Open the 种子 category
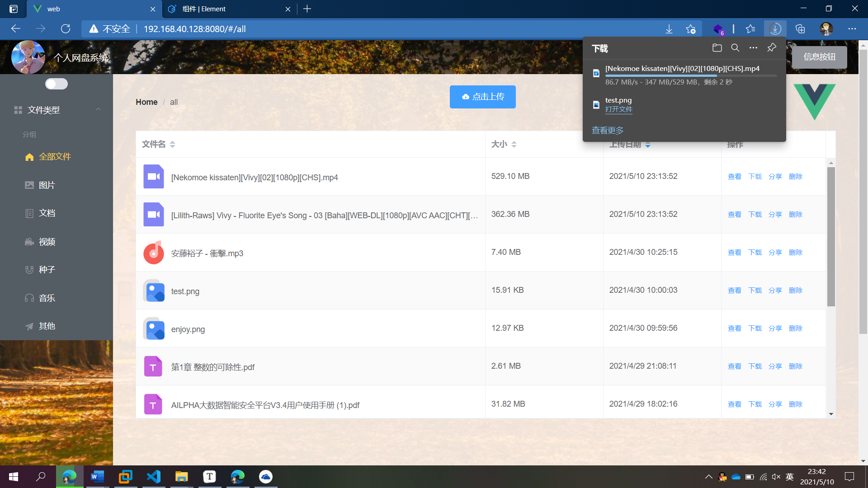Viewport: 868px width, 488px height. coord(47,270)
